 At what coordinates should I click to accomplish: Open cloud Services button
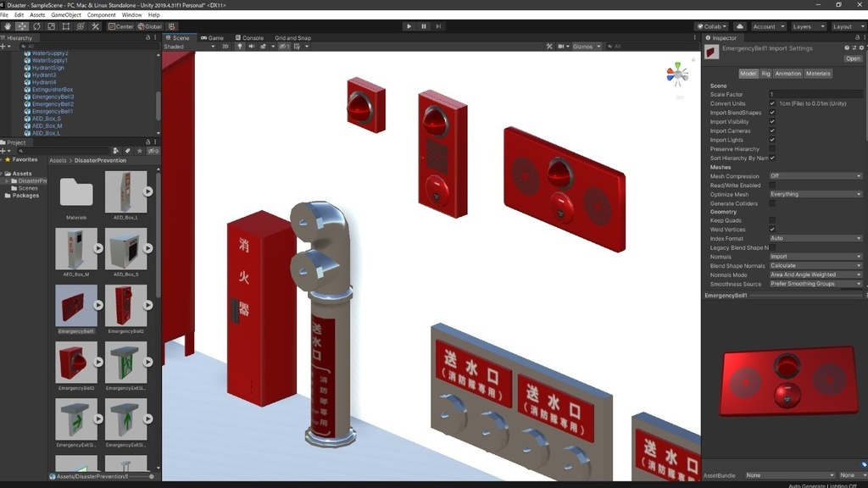point(739,26)
